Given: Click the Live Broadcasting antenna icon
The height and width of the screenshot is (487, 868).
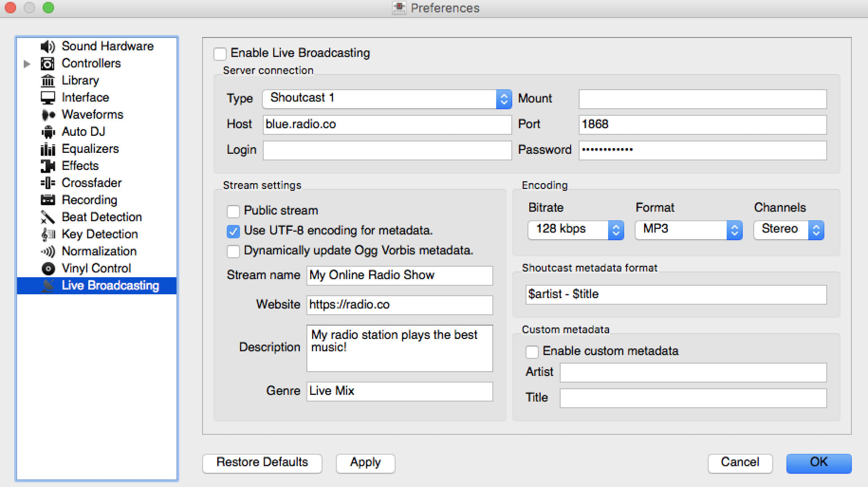Looking at the screenshot, I should pyautogui.click(x=47, y=285).
